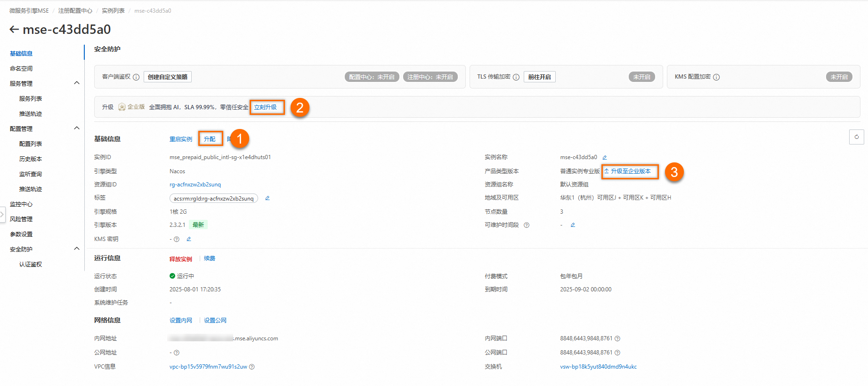This screenshot has width=868, height=386.
Task: Open 配置列表 in the sidebar
Action: tap(31, 144)
